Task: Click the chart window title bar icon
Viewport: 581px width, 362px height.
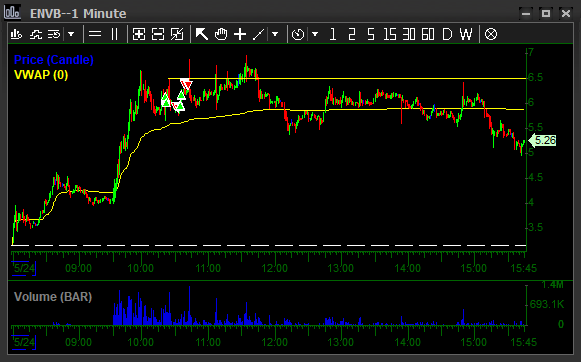Action: point(12,12)
